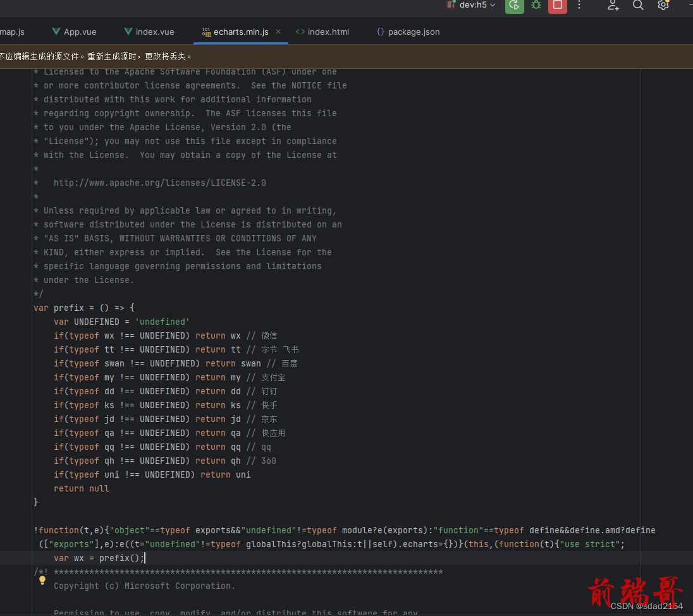Screen dimensions: 693x616
Task: Close the echarts.min.js tab
Action: [x=278, y=32]
